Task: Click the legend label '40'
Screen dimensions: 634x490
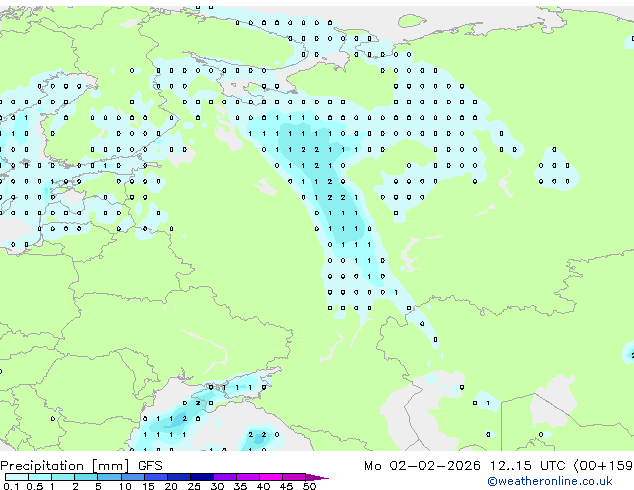Action: click(263, 486)
